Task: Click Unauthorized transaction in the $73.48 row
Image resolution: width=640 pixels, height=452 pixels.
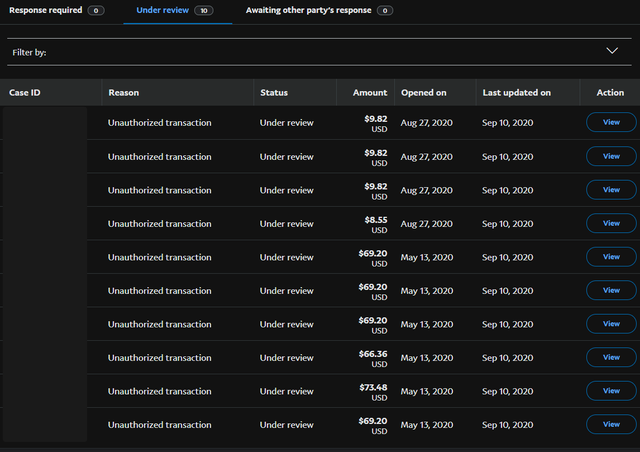Action: pyautogui.click(x=160, y=391)
